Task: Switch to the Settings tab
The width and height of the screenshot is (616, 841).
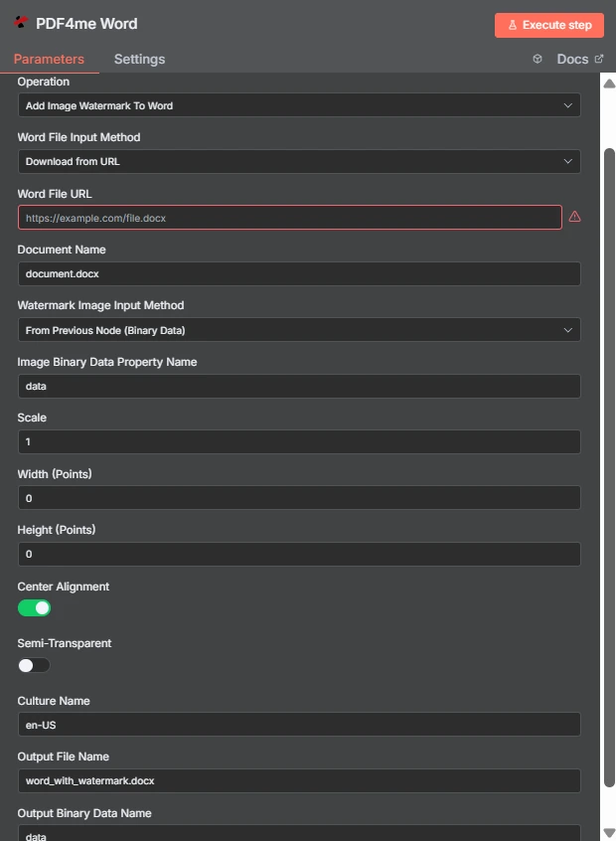Action: [139, 59]
